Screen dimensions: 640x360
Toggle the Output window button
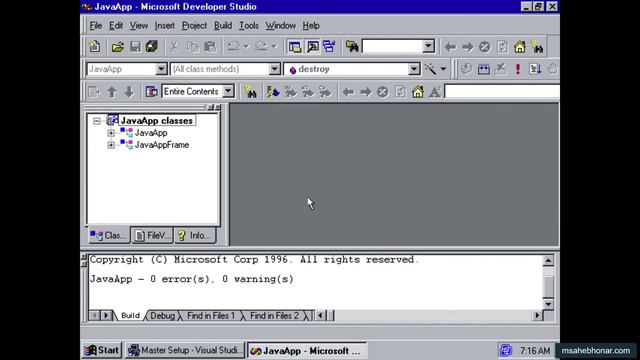click(313, 47)
